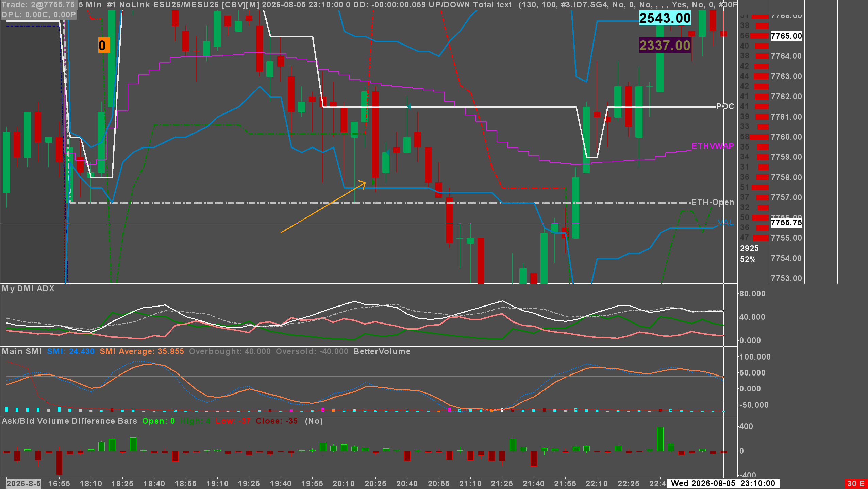868x489 pixels.
Task: Select 'Ask/Bid Volume Difference Bars' label
Action: click(x=69, y=421)
